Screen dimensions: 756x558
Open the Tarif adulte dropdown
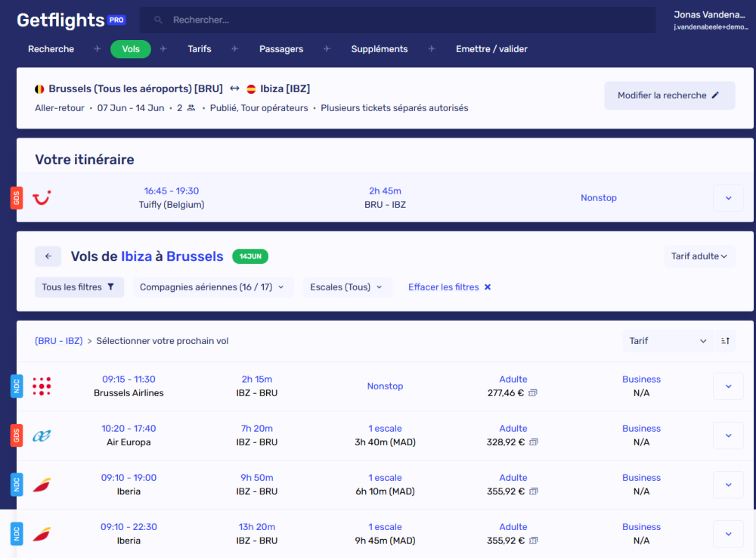coord(699,256)
